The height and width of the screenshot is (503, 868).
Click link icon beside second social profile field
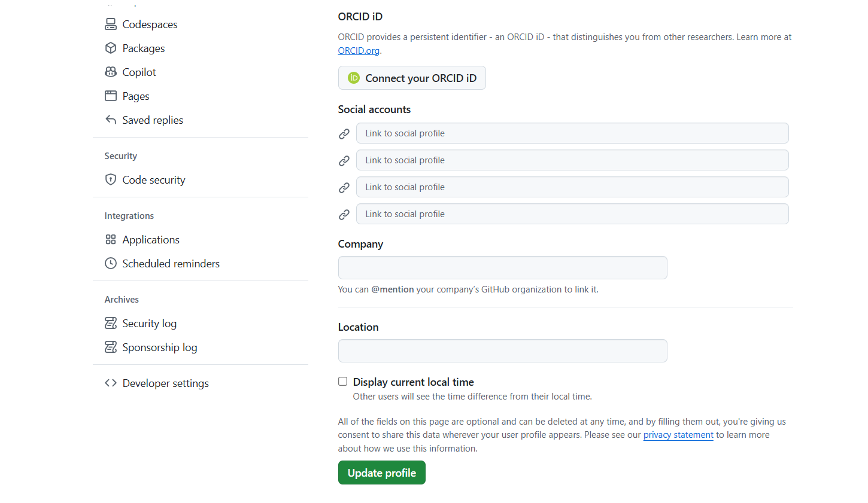coord(344,161)
